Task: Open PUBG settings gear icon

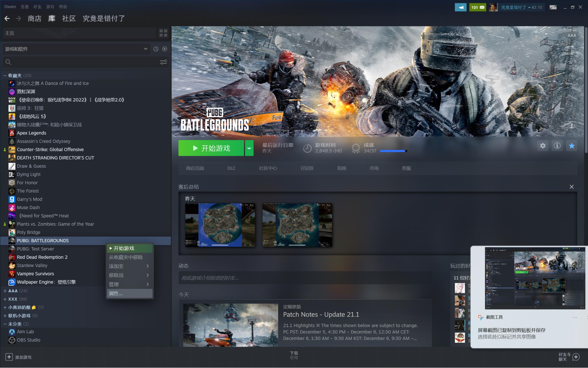Action: coord(543,146)
